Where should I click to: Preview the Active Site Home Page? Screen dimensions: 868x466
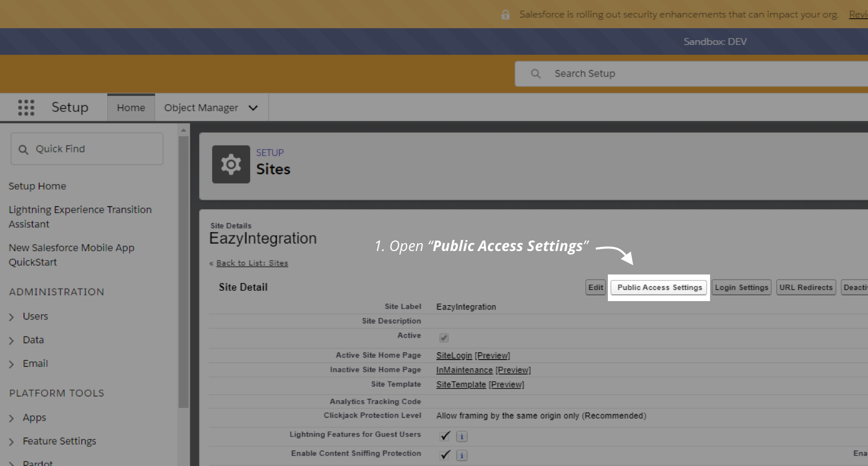click(x=492, y=355)
